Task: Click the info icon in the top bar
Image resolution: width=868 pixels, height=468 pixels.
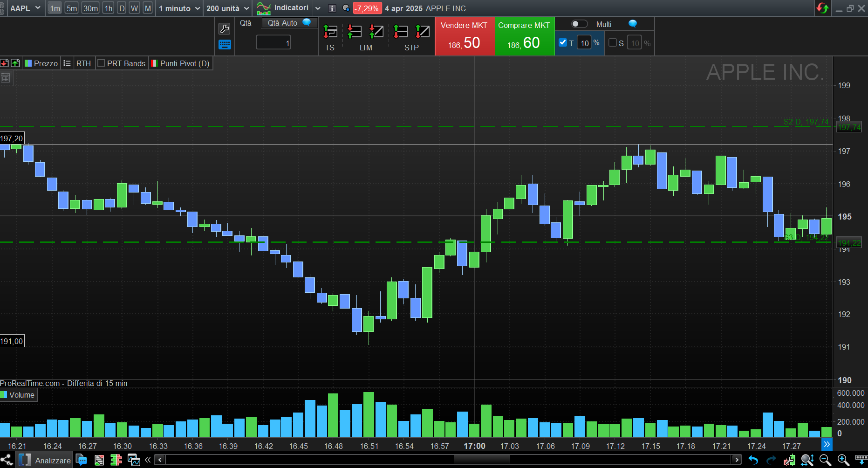Action: pyautogui.click(x=332, y=8)
